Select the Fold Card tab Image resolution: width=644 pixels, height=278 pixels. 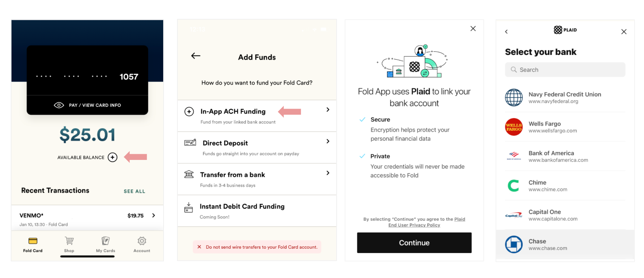[33, 245]
